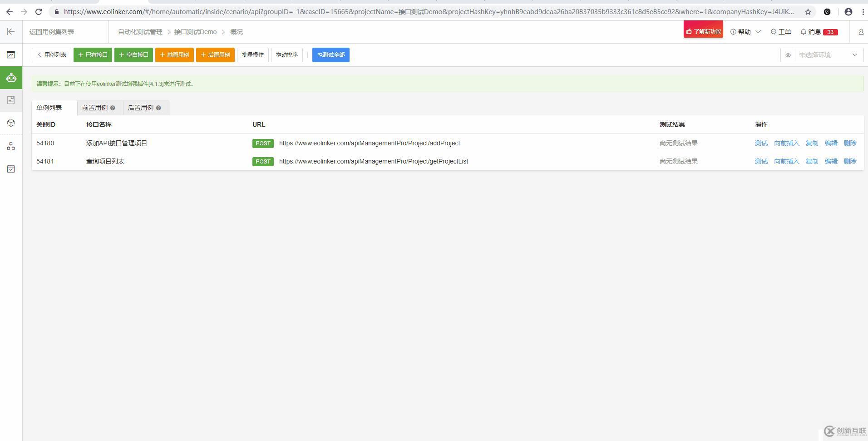
Task: Open the 未选择环境 environment dropdown
Action: click(829, 55)
